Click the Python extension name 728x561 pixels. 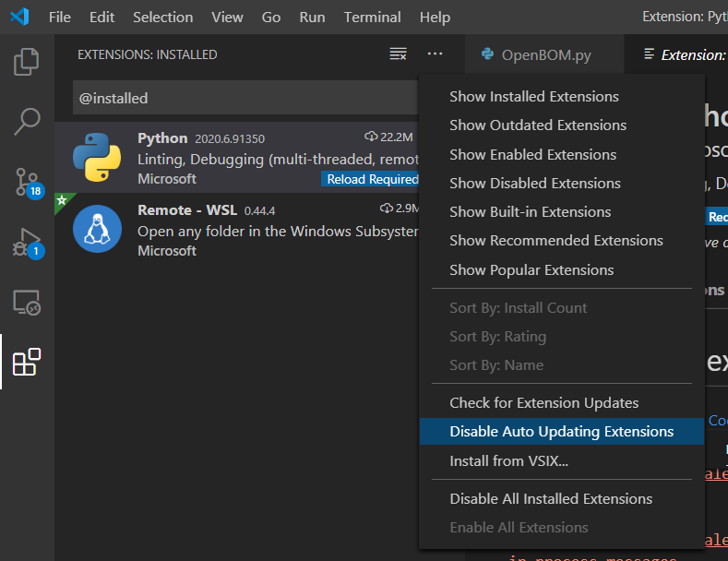point(162,138)
